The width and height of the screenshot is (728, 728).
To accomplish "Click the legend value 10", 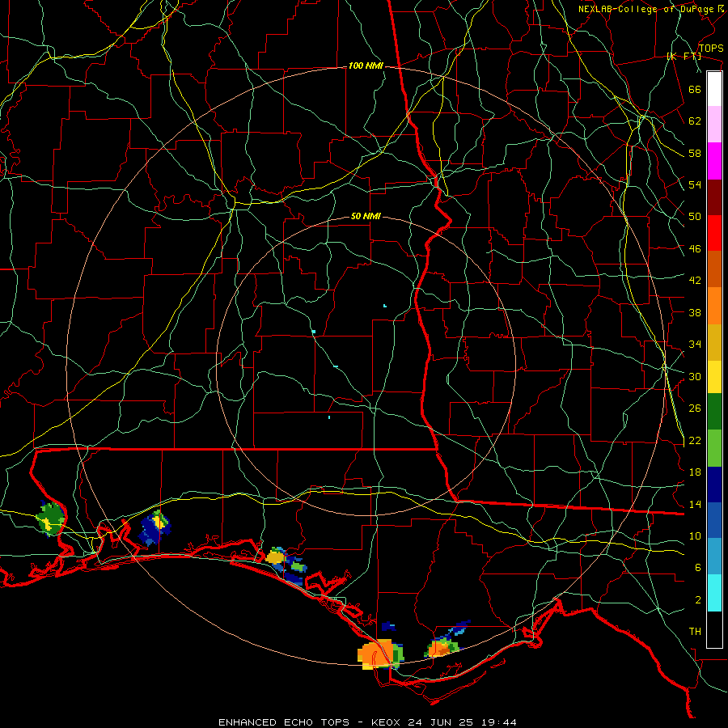I will (x=695, y=535).
